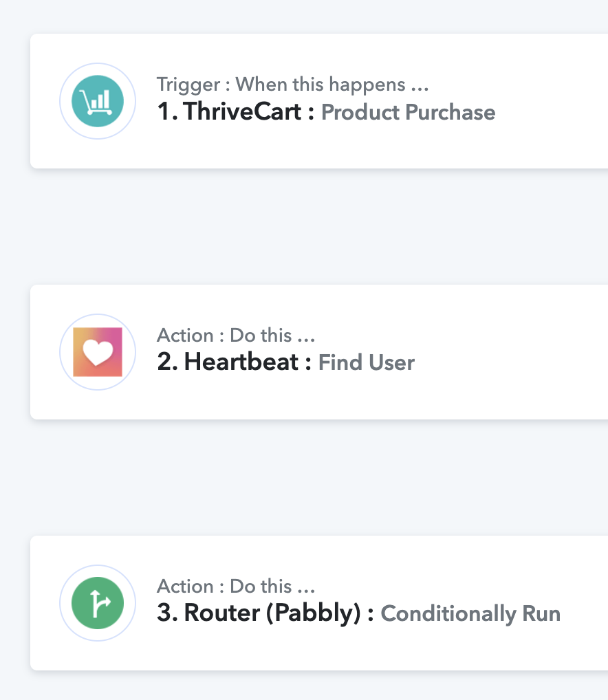The height and width of the screenshot is (700, 608).
Task: Click "Action : Do this ..." above Heartbeat
Action: pos(236,336)
